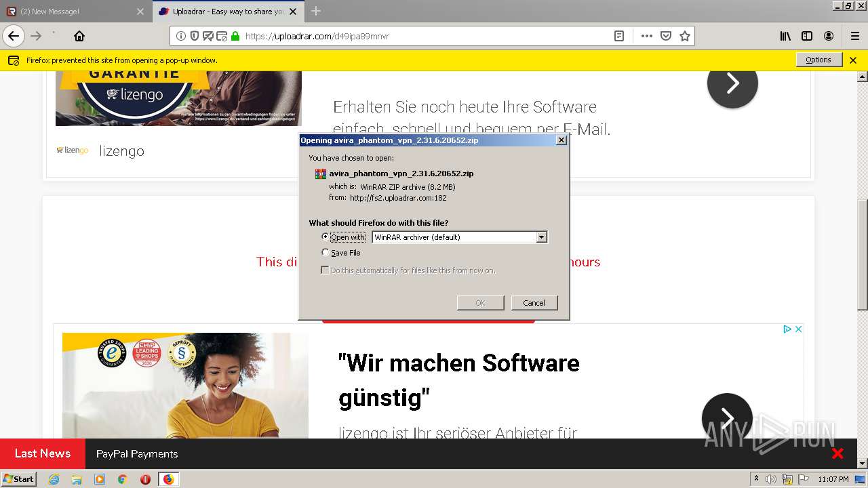
Task: Expand the WinRAR archiver application dropdown
Action: pyautogui.click(x=541, y=237)
